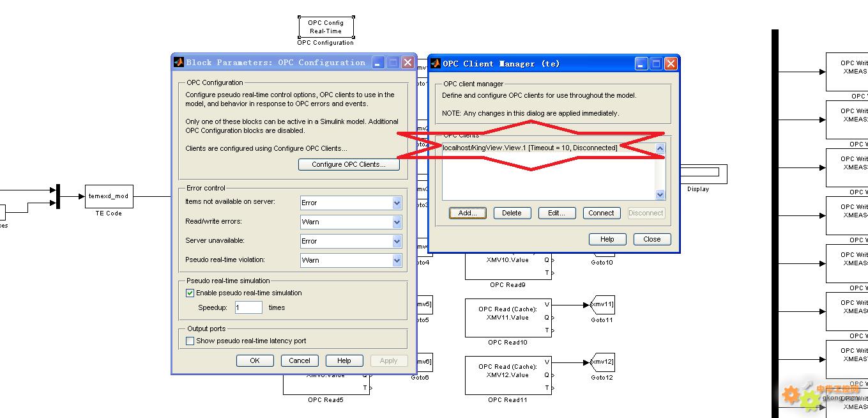This screenshot has width=868, height=418.
Task: Click Delete in OPC Client Manager
Action: [512, 213]
